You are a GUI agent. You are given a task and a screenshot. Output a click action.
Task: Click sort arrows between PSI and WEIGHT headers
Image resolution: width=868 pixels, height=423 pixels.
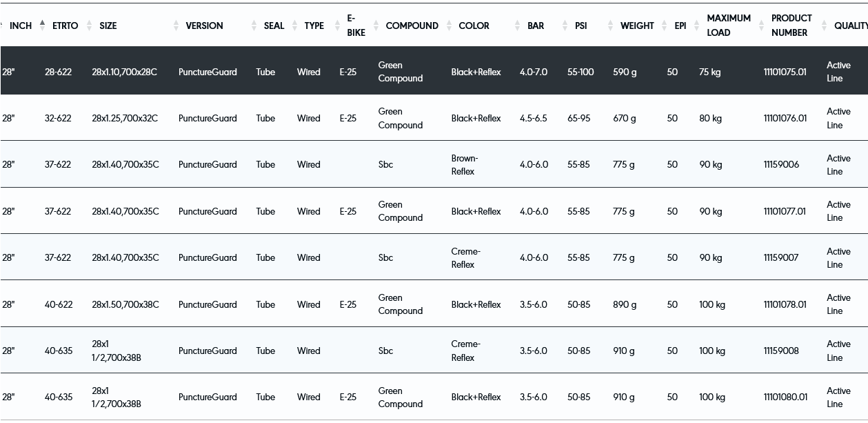click(x=610, y=26)
